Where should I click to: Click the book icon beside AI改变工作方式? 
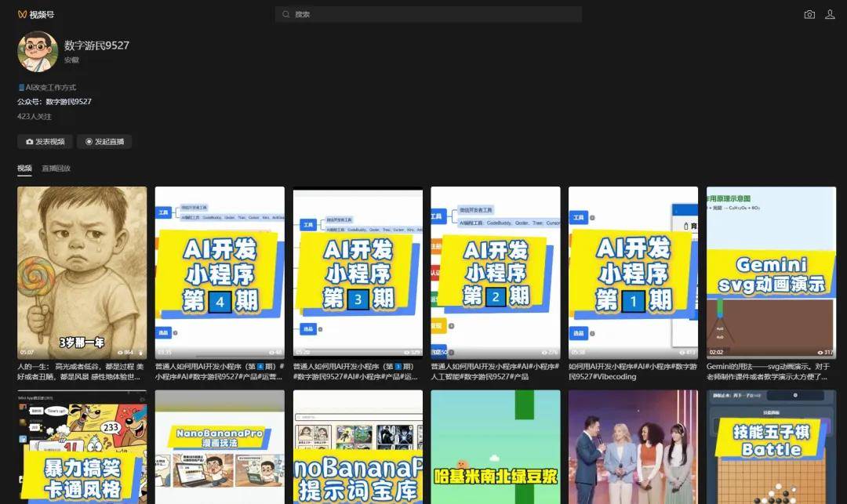(x=21, y=88)
